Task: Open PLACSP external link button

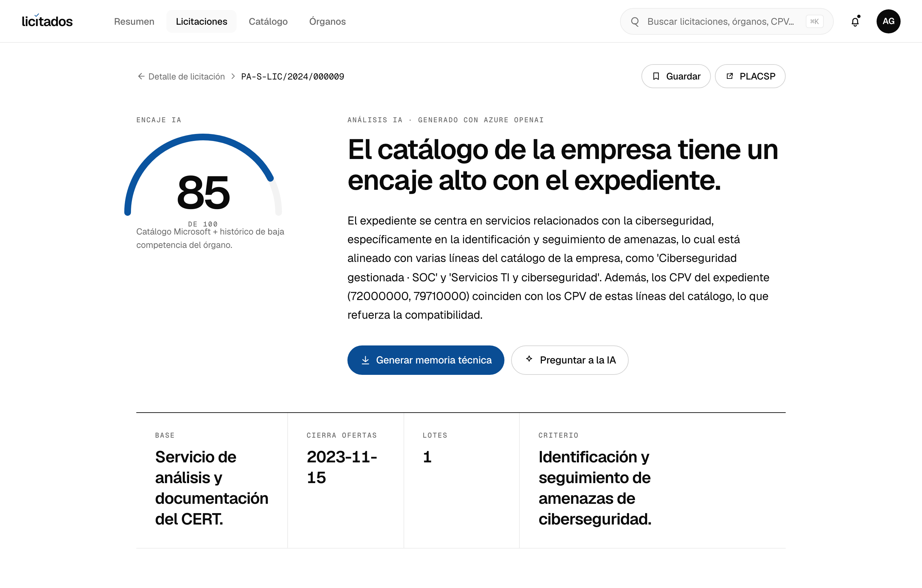Action: click(x=750, y=76)
